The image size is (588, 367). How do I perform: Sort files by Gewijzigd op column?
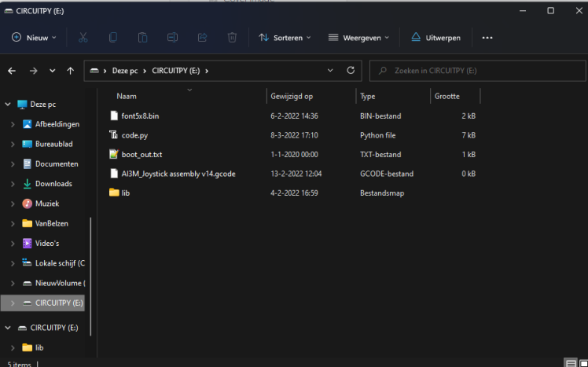(292, 96)
